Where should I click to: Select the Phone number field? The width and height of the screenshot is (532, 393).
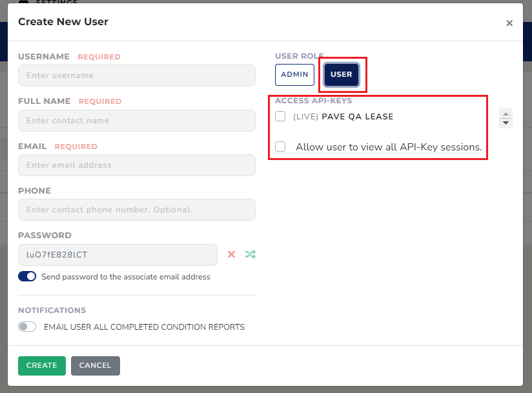(x=137, y=210)
